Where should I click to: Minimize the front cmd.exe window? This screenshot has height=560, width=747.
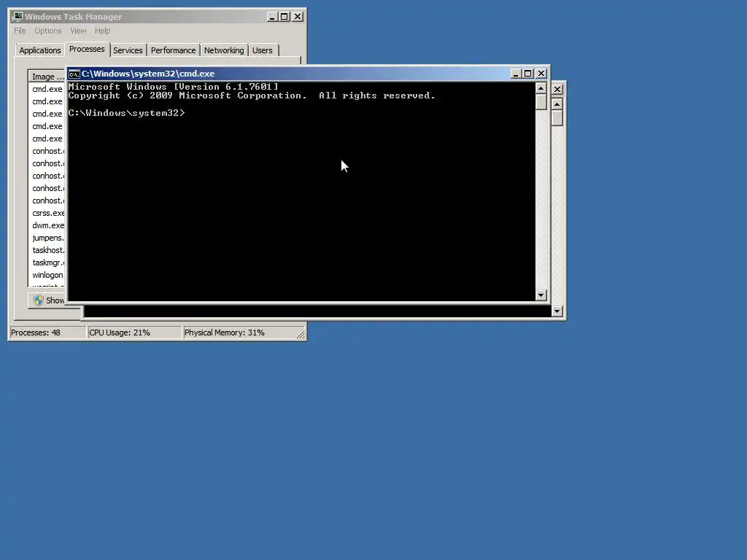[x=516, y=74]
